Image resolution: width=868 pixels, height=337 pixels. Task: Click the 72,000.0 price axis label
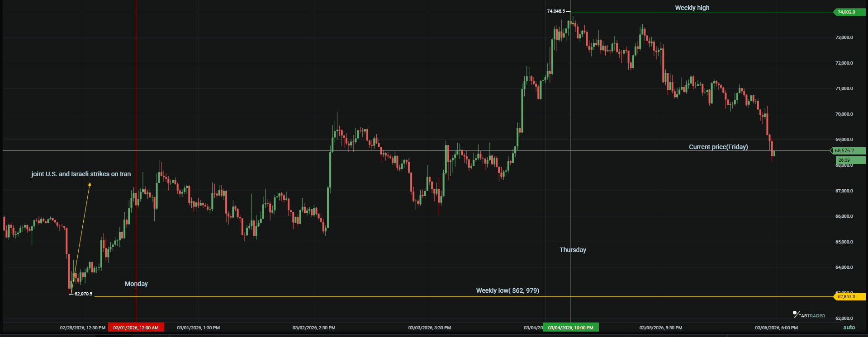(x=844, y=63)
